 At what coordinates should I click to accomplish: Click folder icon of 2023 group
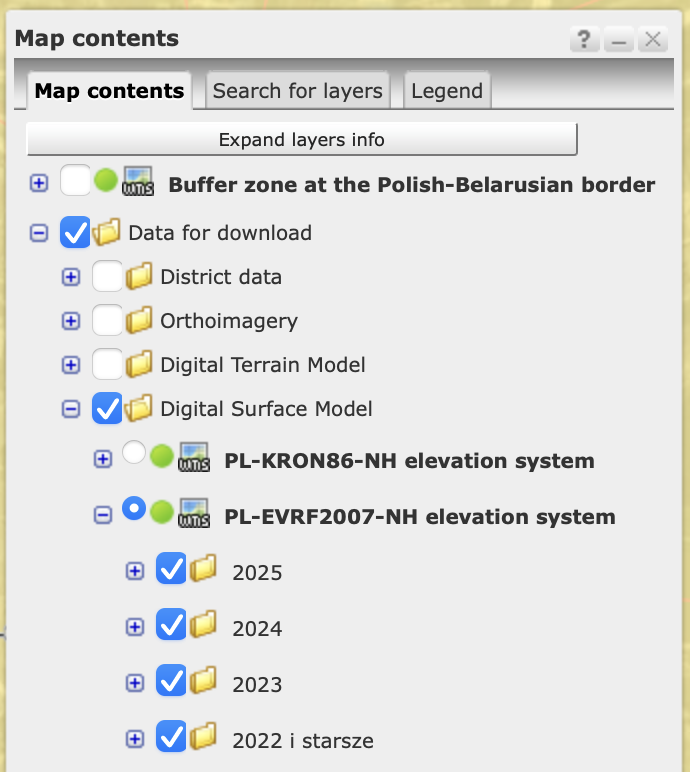203,680
